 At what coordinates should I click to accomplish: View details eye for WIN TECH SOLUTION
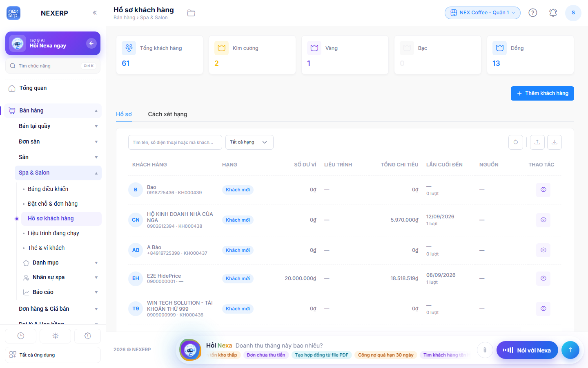(x=543, y=309)
